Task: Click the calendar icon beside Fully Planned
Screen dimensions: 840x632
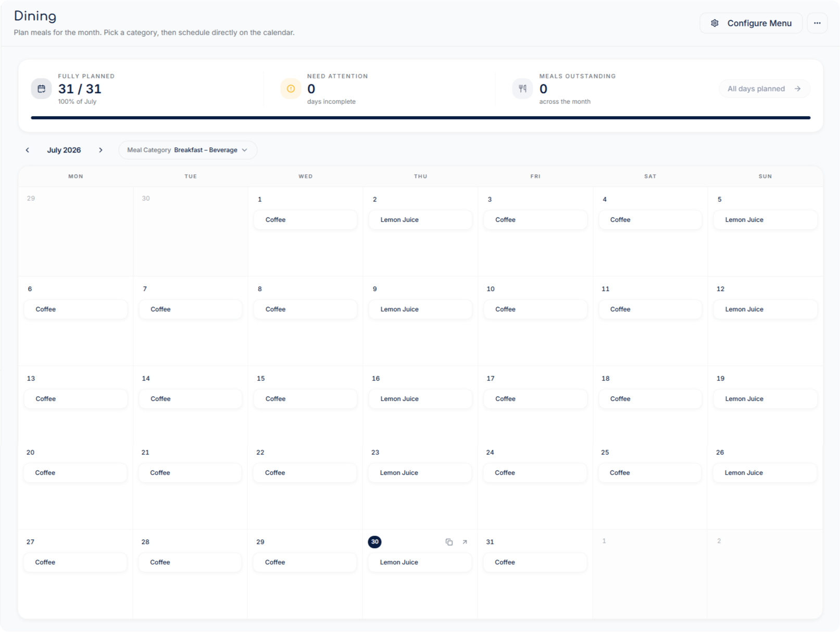Action: 41,89
